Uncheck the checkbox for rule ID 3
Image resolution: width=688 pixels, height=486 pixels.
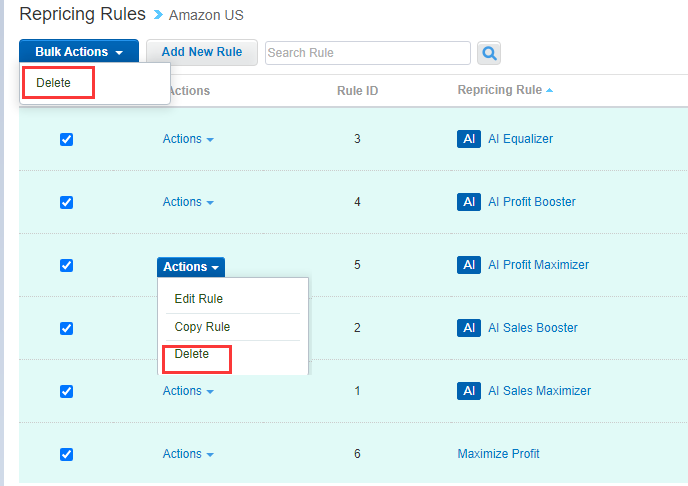66,139
